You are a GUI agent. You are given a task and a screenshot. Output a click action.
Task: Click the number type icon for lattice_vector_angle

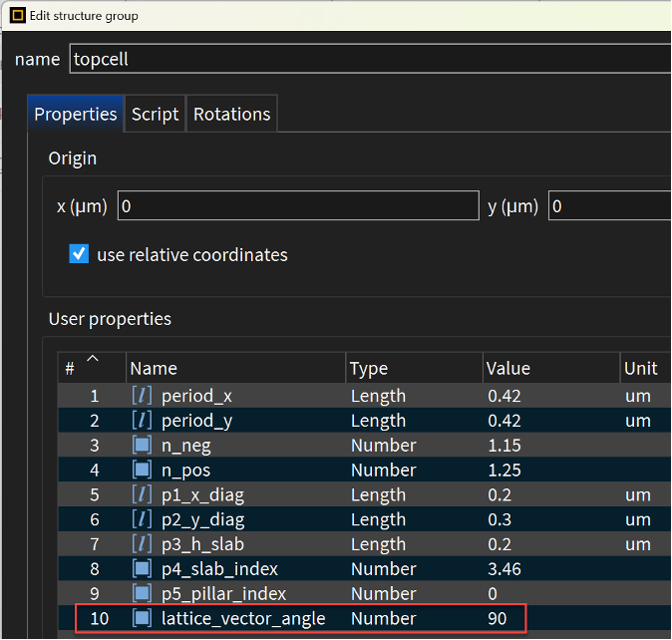point(142,618)
